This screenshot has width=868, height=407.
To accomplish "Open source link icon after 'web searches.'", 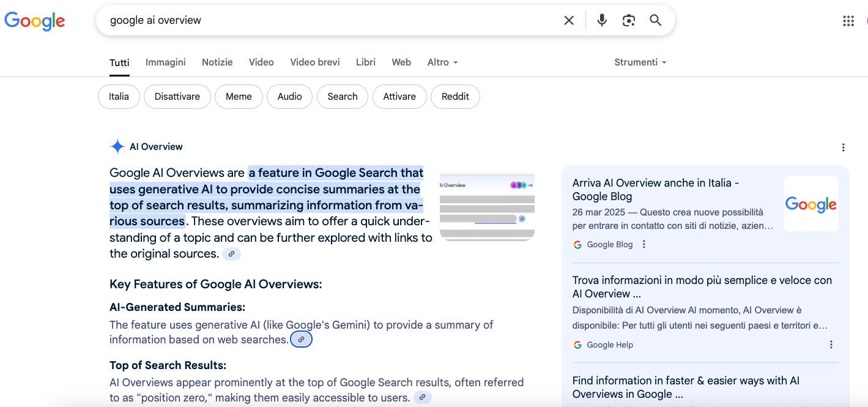I will [x=301, y=339].
